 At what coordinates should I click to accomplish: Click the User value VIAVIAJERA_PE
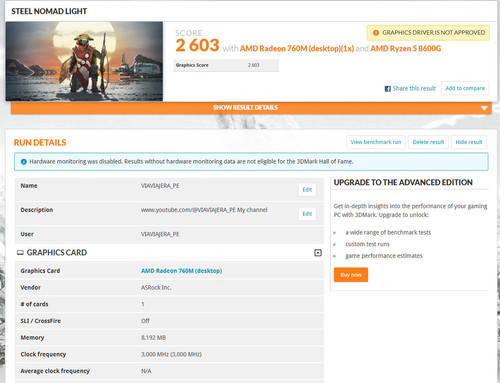[160, 234]
